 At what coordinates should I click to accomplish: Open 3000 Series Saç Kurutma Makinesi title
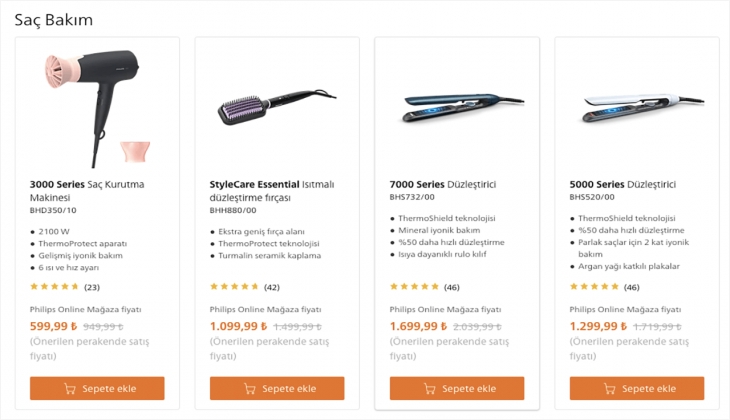point(87,191)
